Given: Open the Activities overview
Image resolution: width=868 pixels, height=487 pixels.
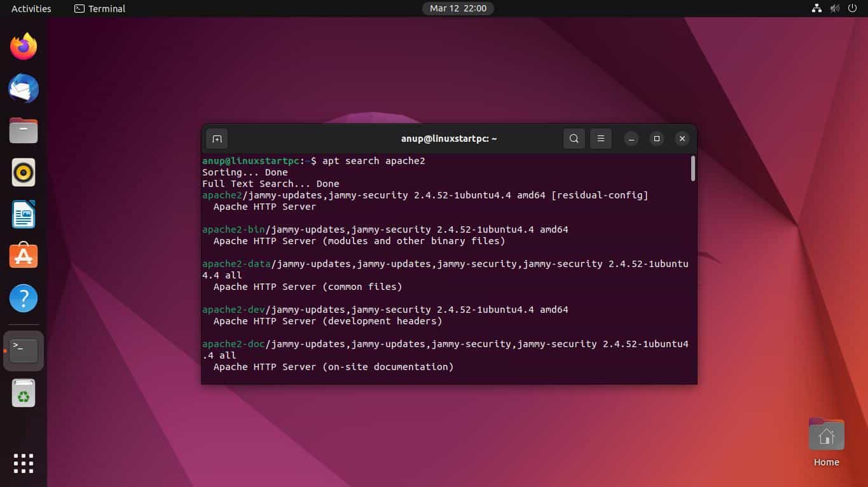Looking at the screenshot, I should pos(31,8).
